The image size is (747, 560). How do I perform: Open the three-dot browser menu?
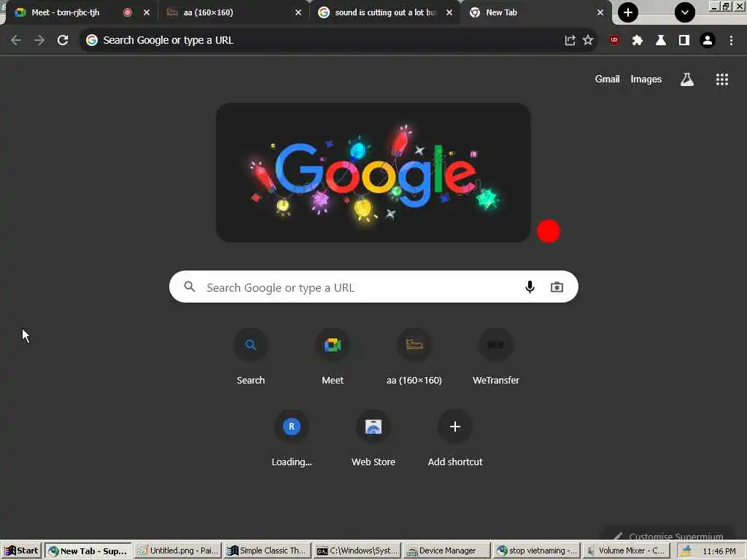point(731,41)
